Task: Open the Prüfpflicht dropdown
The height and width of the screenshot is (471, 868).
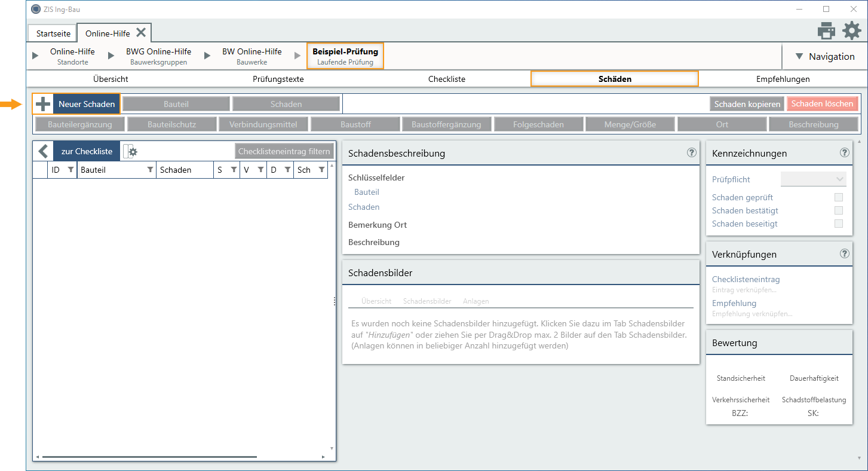Action: (814, 179)
